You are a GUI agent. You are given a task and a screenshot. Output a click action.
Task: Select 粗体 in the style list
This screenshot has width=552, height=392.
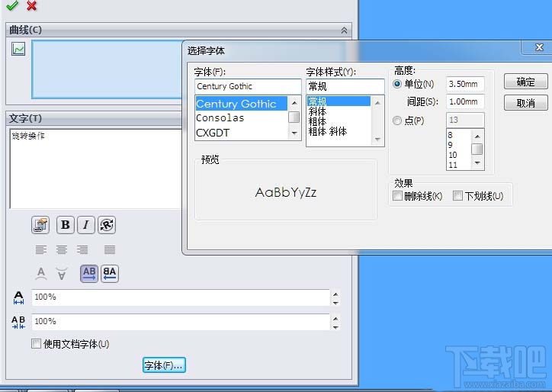click(339, 121)
